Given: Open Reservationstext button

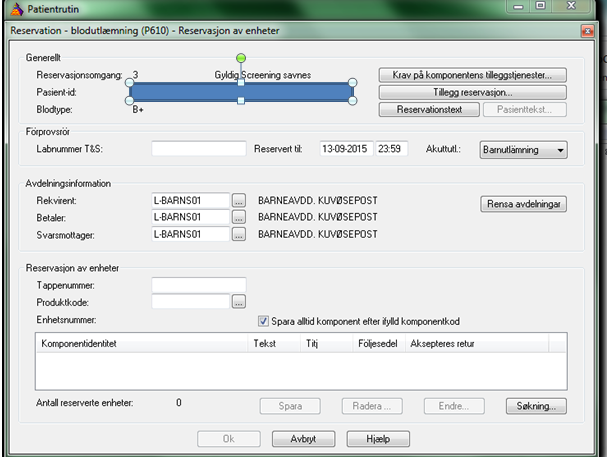Looking at the screenshot, I should tap(429, 109).
